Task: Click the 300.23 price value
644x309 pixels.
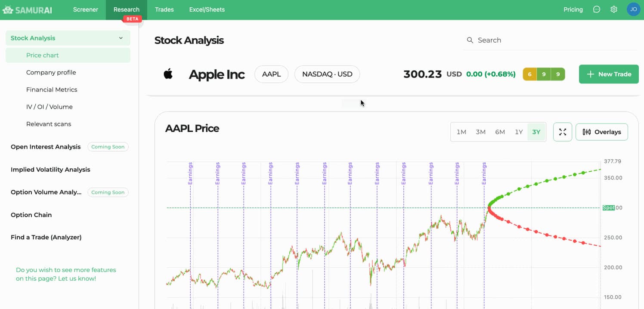Action: tap(423, 74)
